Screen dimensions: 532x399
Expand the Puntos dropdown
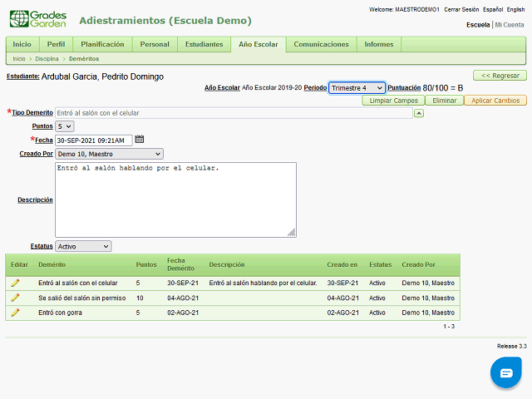65,126
